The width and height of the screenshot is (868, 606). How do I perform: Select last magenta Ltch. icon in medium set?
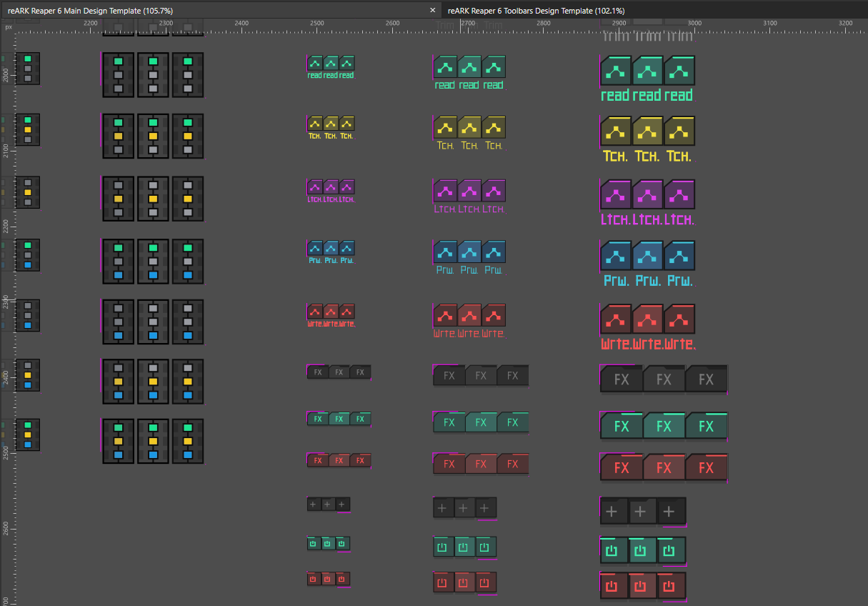494,191
